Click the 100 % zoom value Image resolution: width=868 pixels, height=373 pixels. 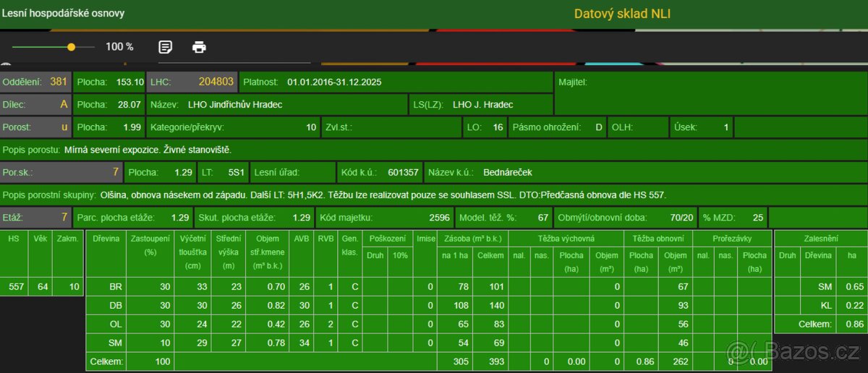[x=119, y=47]
